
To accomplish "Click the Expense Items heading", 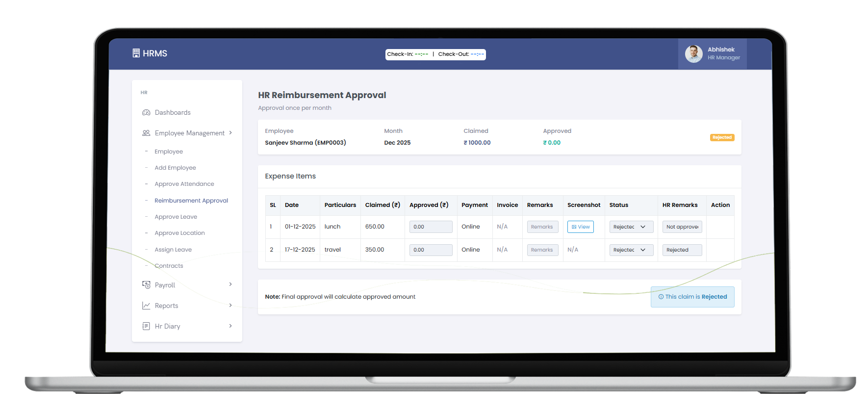I will tap(290, 176).
